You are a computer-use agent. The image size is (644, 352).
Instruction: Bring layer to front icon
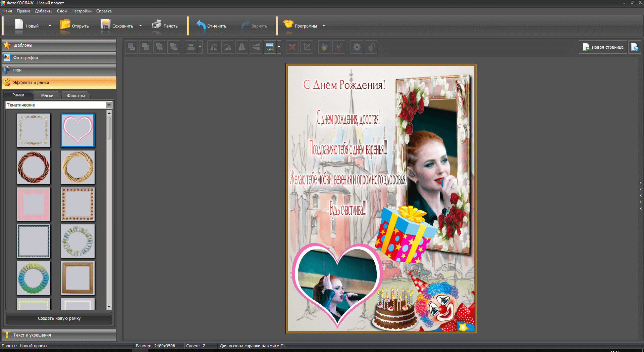click(x=160, y=47)
